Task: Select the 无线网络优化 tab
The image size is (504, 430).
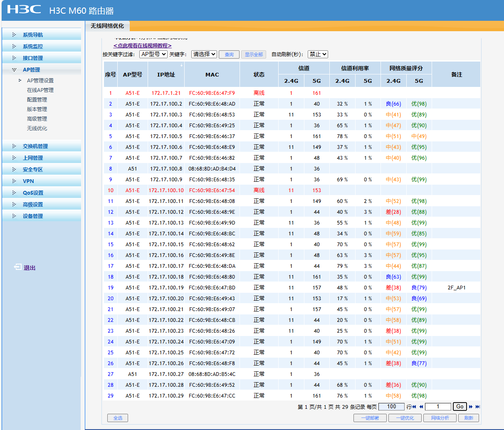Action: 107,26
